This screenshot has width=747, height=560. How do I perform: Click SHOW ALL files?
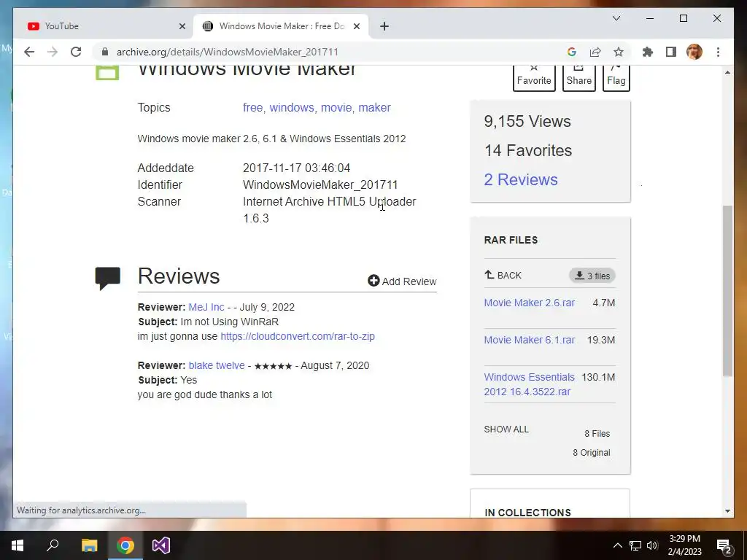pyautogui.click(x=506, y=429)
